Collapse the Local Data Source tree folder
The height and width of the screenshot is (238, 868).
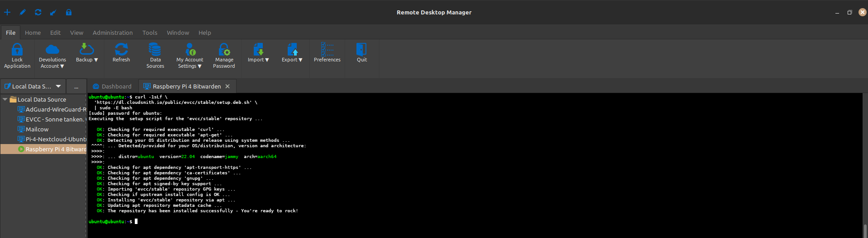[x=5, y=99]
